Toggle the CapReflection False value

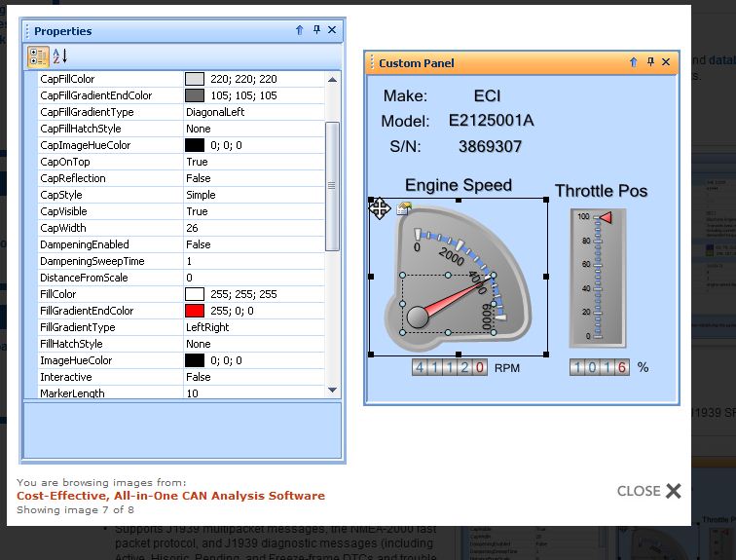(x=255, y=178)
